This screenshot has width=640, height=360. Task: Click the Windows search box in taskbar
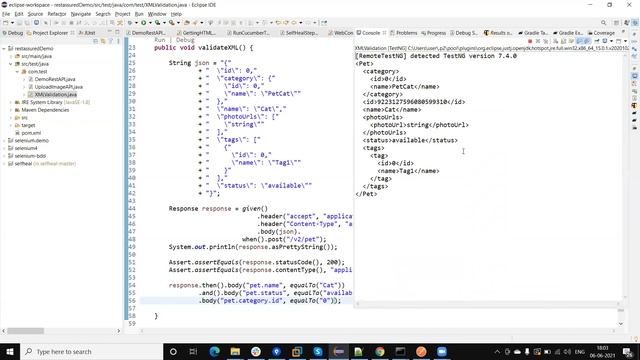coord(91,352)
